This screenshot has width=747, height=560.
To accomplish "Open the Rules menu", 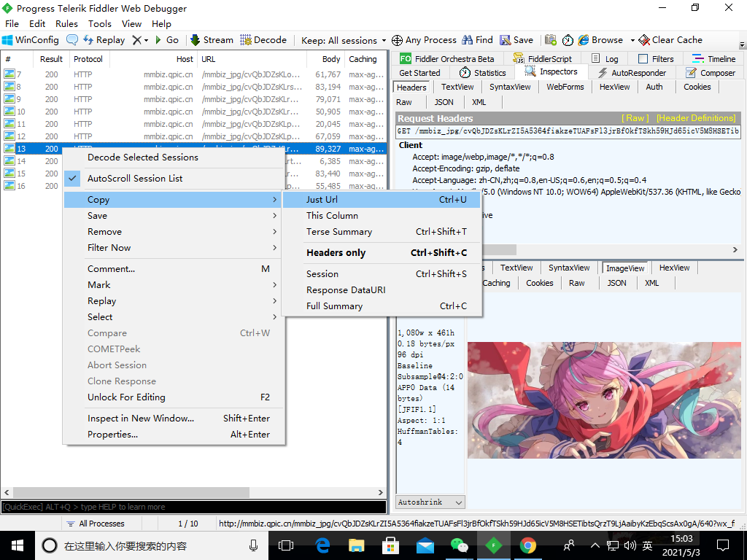I will pyautogui.click(x=66, y=24).
